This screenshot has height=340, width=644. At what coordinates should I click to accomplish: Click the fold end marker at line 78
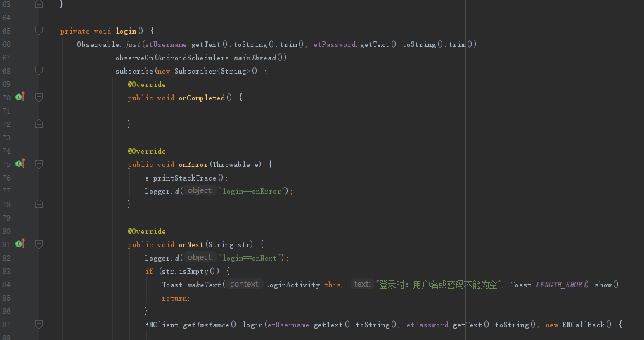point(39,204)
